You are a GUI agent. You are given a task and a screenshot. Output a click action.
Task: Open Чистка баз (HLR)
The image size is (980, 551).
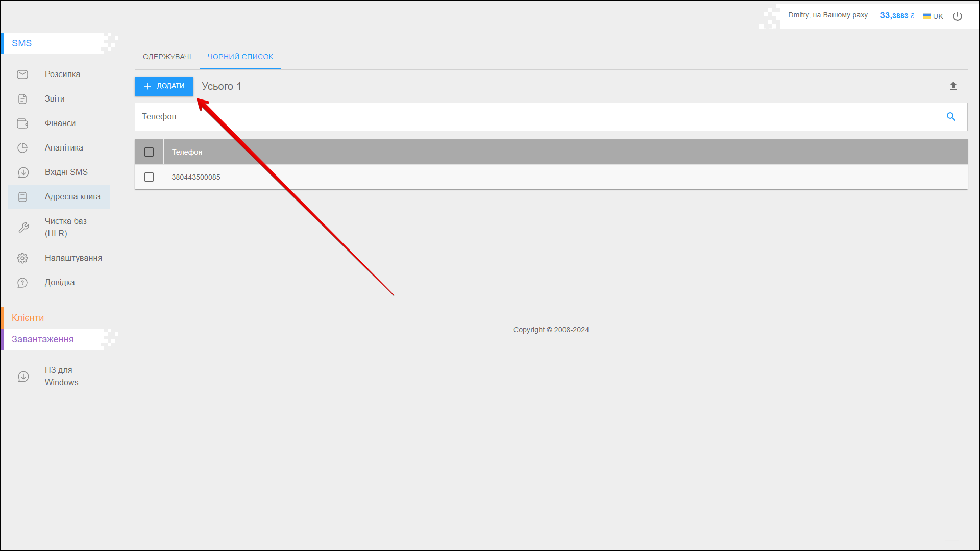[65, 228]
